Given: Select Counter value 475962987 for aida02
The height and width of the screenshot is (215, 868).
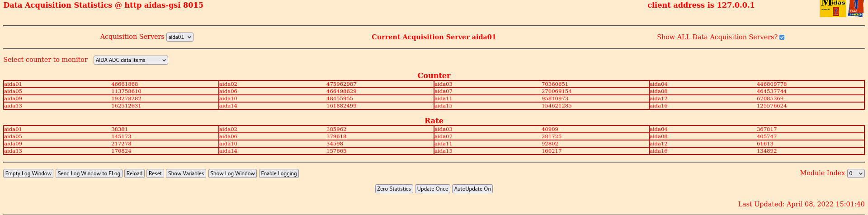Looking at the screenshot, I should coord(341,84).
